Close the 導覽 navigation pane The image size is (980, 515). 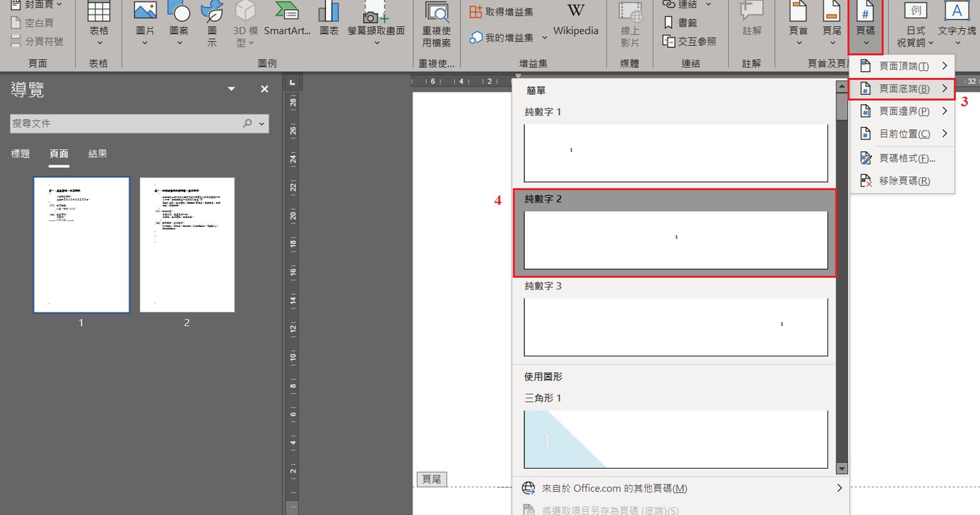point(264,89)
